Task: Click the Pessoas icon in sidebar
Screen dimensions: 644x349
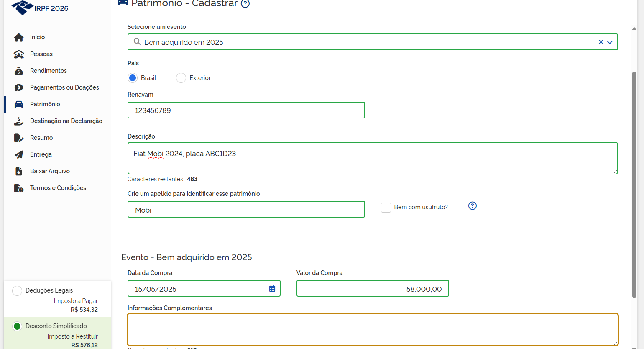Action: (x=19, y=54)
